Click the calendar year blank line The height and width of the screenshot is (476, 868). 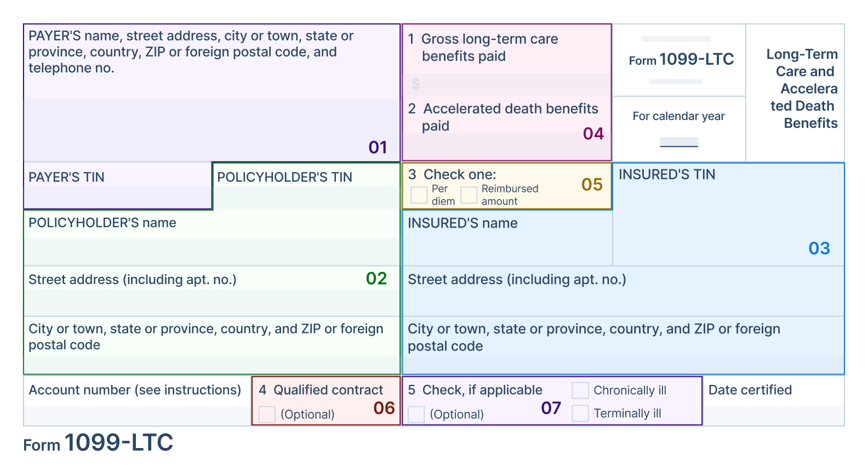679,143
